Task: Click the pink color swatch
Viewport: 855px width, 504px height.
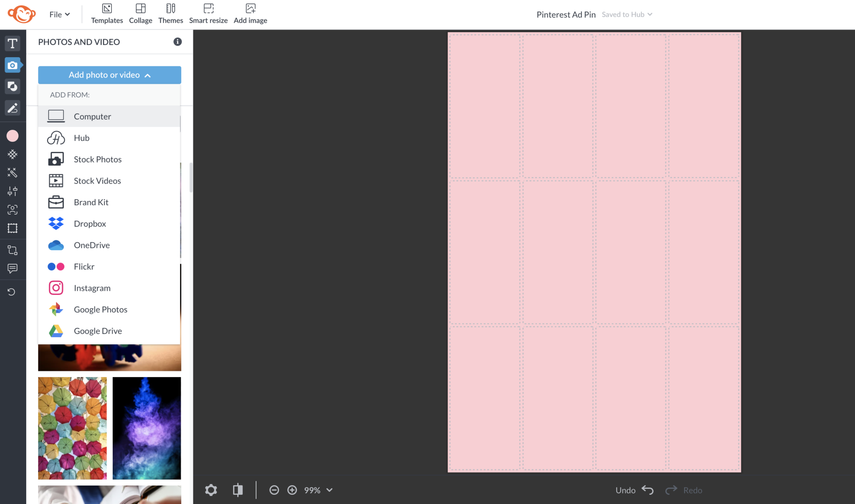Action: pos(13,136)
